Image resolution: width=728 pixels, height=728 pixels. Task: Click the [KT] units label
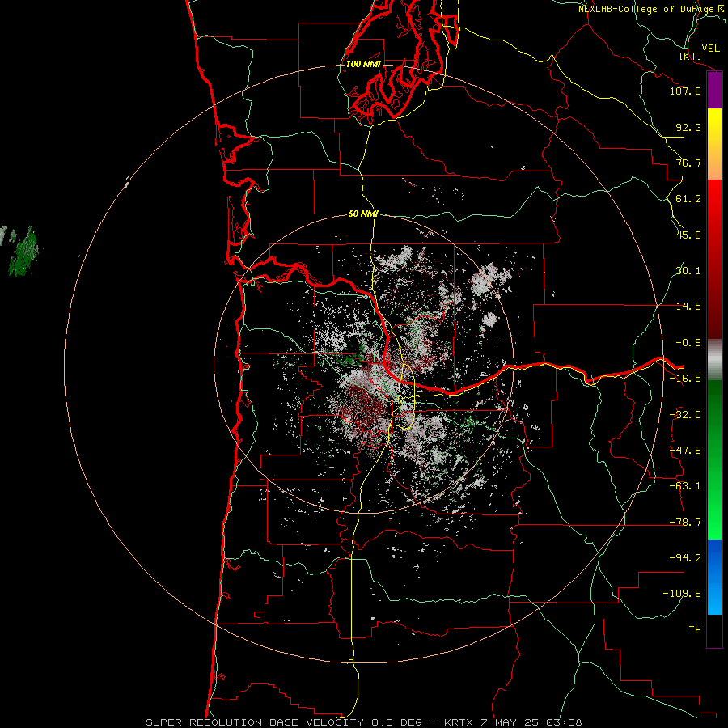tap(690, 56)
